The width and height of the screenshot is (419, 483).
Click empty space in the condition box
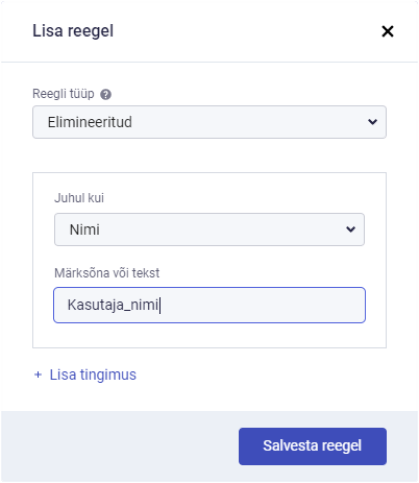pyautogui.click(x=209, y=335)
